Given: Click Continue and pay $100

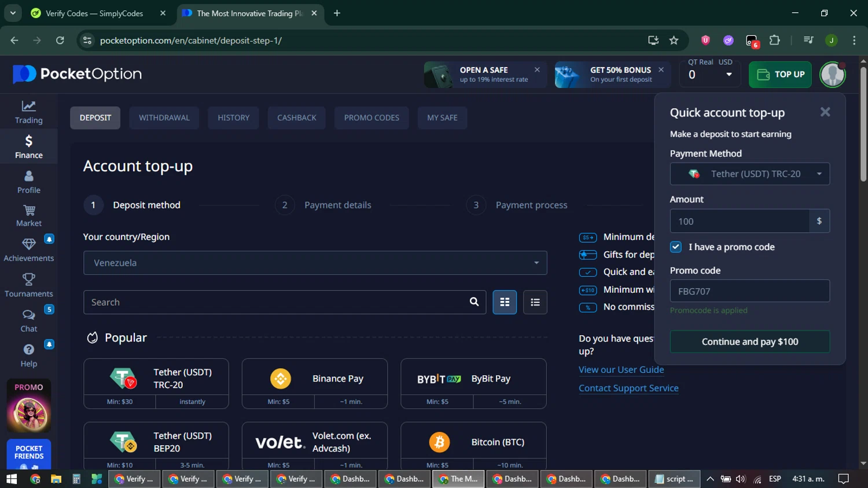Looking at the screenshot, I should point(749,342).
